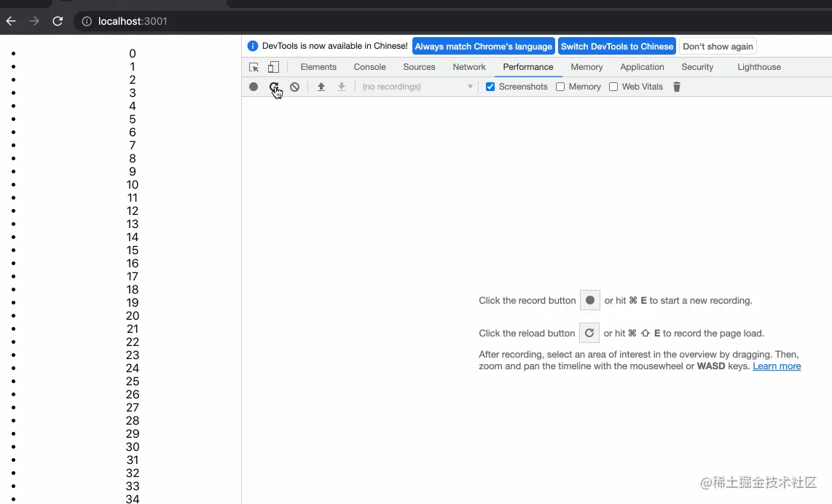Screen dimensions: 832x504
Task: Start a new Performance recording
Action: (254, 87)
